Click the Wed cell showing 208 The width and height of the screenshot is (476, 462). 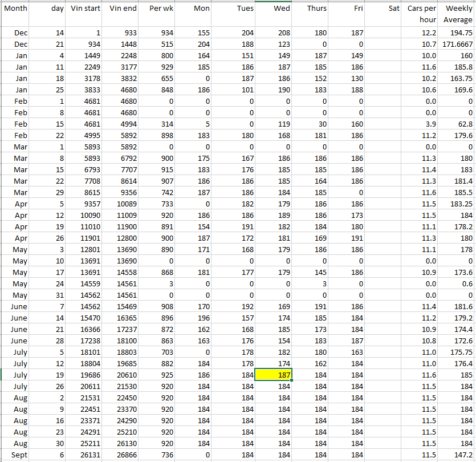[274, 33]
